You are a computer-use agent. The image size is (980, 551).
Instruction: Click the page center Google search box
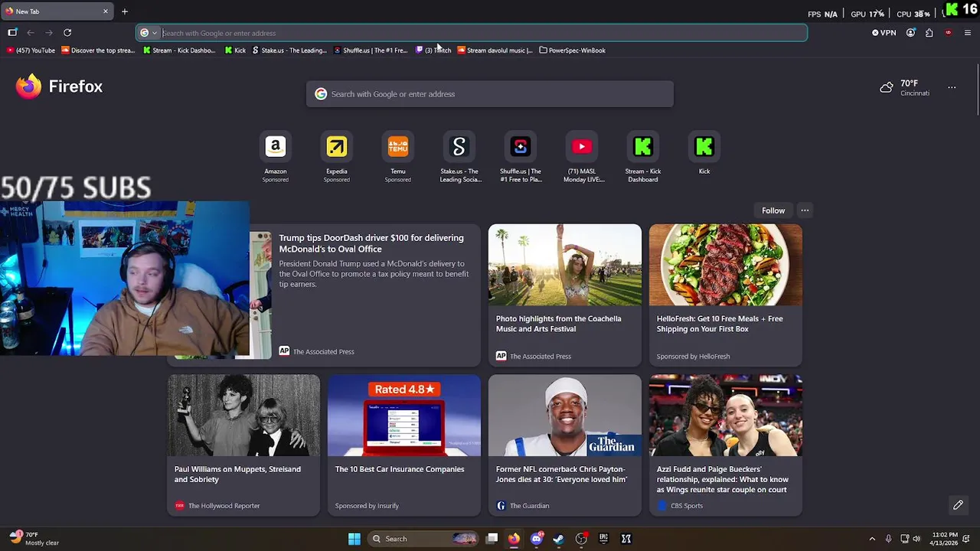(x=490, y=94)
